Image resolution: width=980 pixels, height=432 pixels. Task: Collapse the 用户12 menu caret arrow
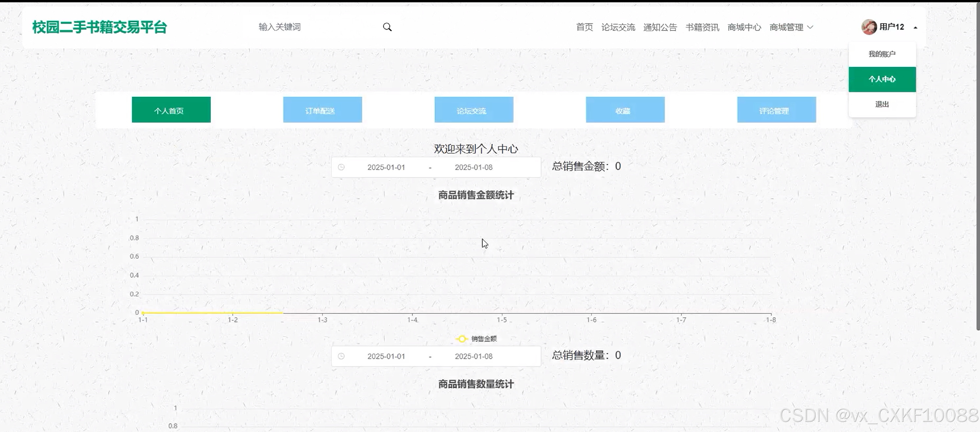pyautogui.click(x=915, y=27)
